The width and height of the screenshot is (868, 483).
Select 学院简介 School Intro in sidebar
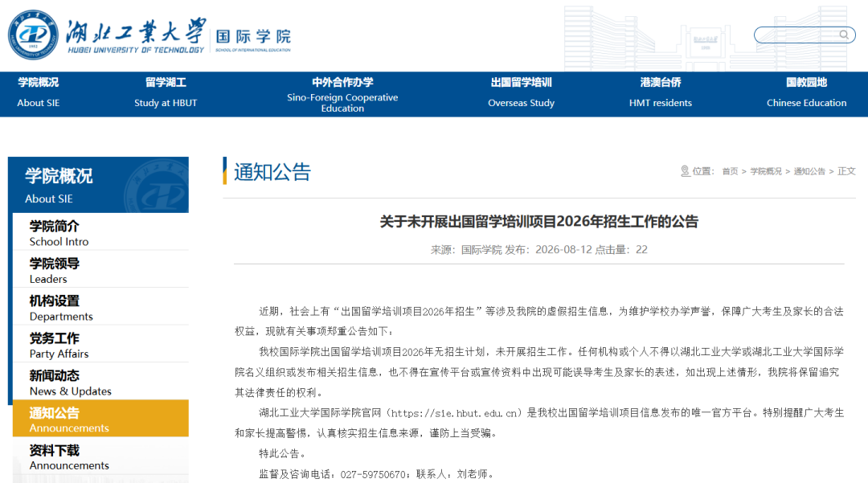tap(100, 233)
